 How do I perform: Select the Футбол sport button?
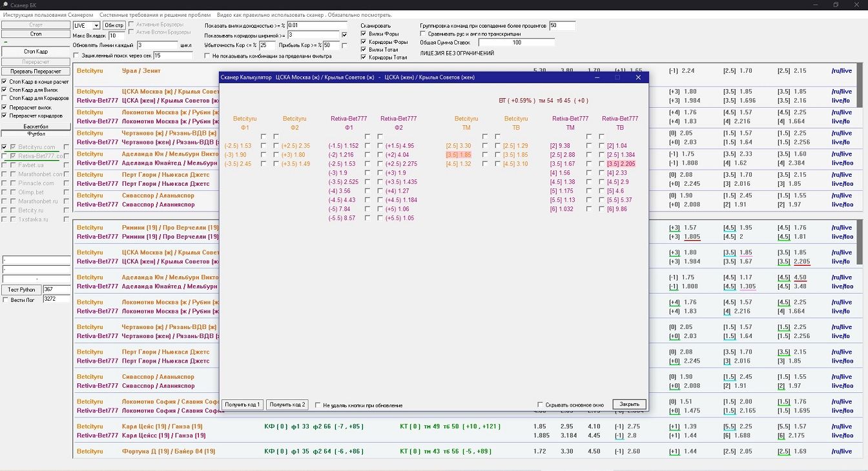[36, 134]
